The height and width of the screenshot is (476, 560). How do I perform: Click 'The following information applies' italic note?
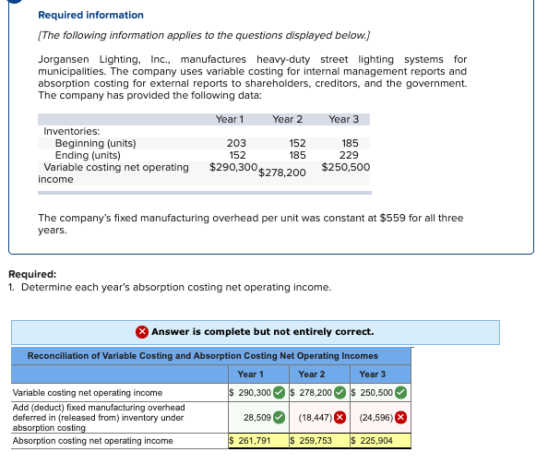[204, 35]
